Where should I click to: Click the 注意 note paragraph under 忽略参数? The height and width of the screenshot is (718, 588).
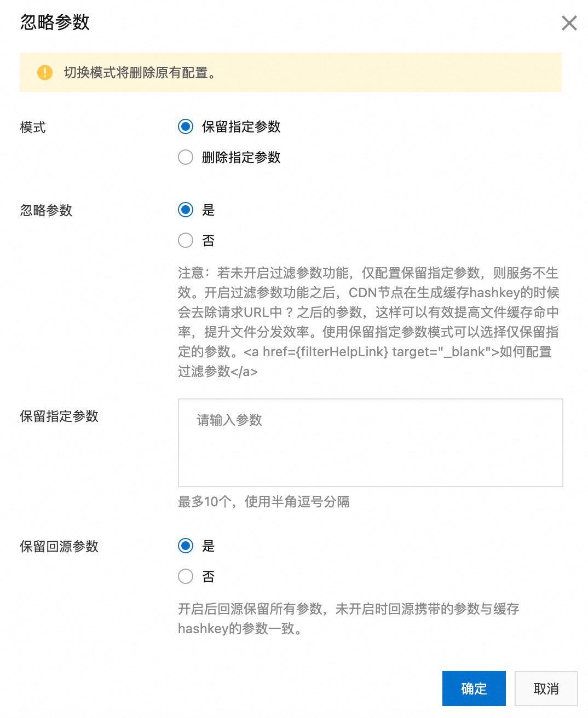pos(368,322)
